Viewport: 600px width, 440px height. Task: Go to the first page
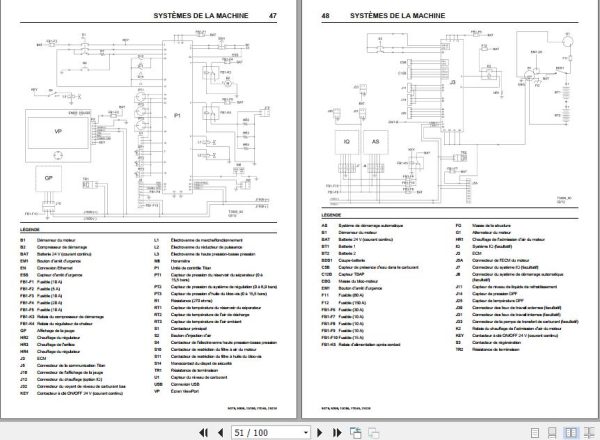(x=204, y=433)
